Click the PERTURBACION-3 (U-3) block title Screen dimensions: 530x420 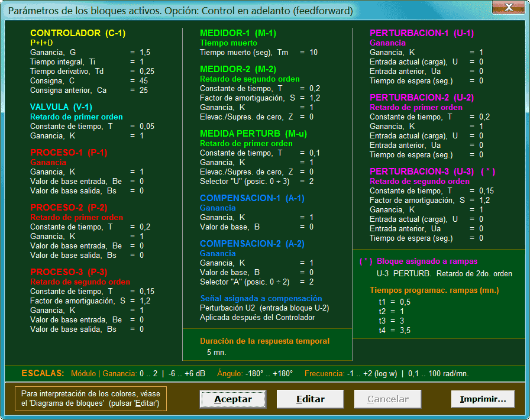coord(422,172)
